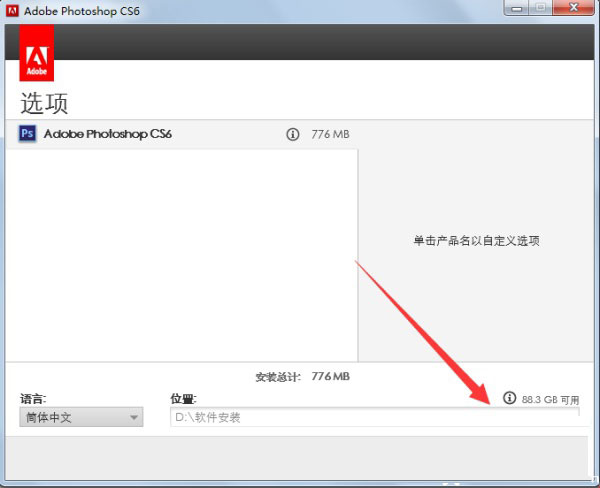This screenshot has width=600, height=488.
Task: Click the 单击产品名以自定义选项 hint text
Action: [x=476, y=241]
